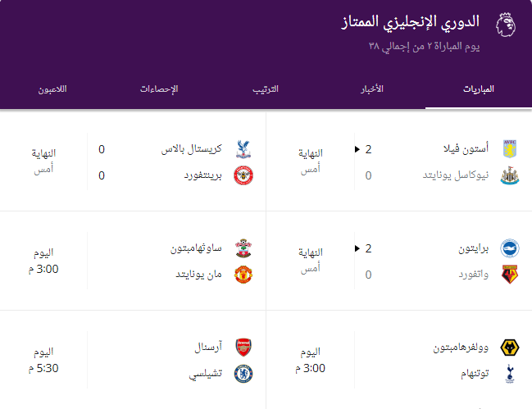532x409 pixels.
Task: Click the Brentford bee crest icon
Action: [x=243, y=175]
